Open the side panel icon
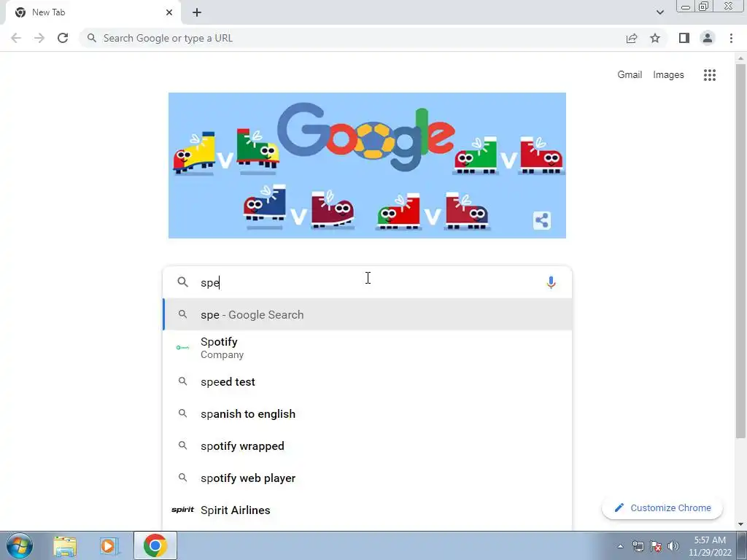 684,38
